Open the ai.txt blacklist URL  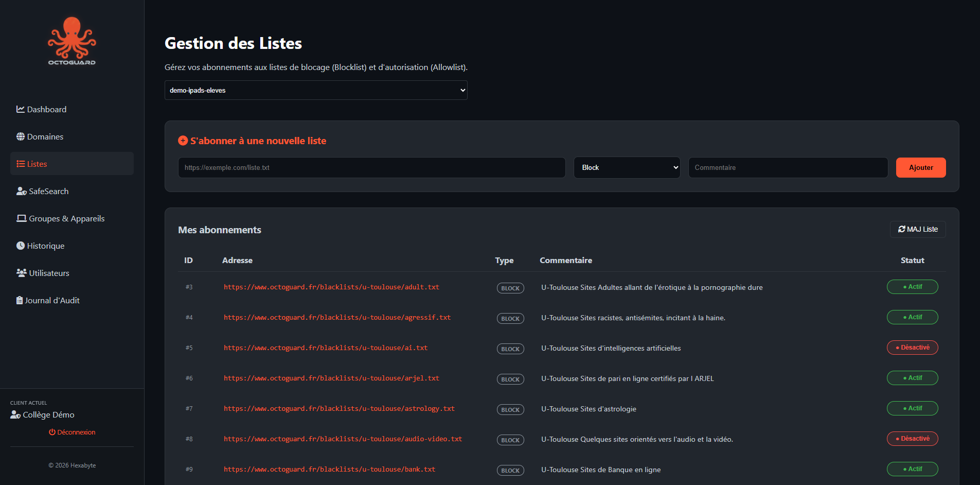click(x=326, y=348)
